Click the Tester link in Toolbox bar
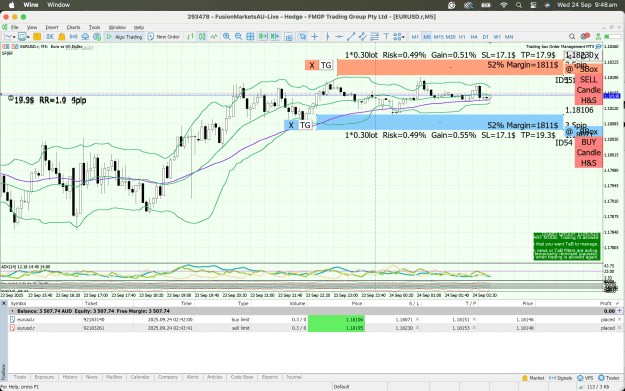The image size is (625, 391). (x=609, y=378)
